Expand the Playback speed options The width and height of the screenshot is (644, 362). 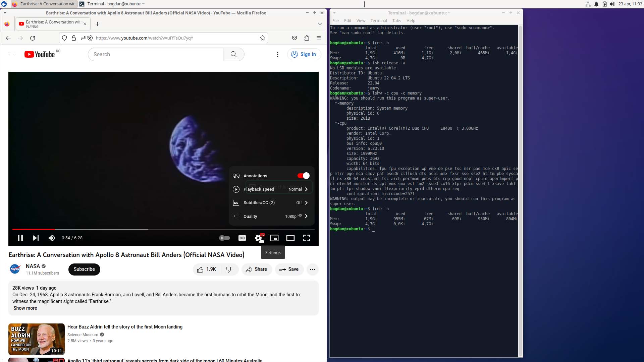(271, 189)
